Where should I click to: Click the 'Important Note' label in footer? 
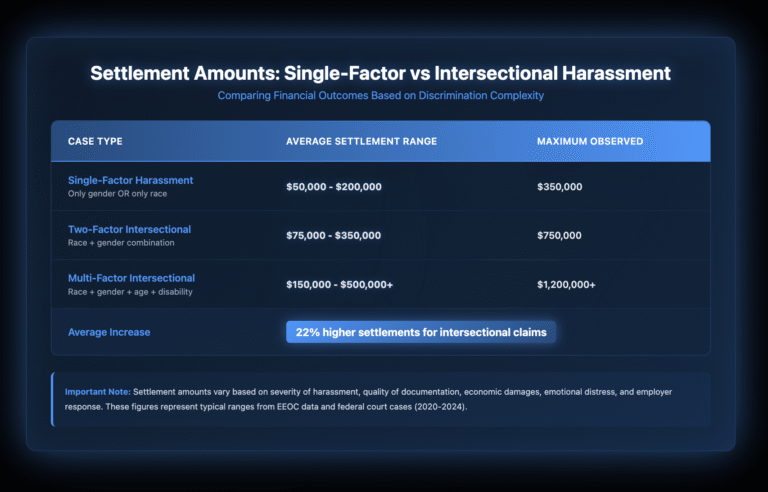click(x=97, y=390)
